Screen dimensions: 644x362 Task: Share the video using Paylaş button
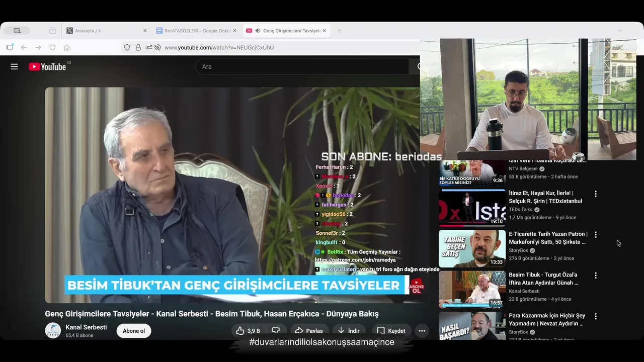[x=308, y=331]
